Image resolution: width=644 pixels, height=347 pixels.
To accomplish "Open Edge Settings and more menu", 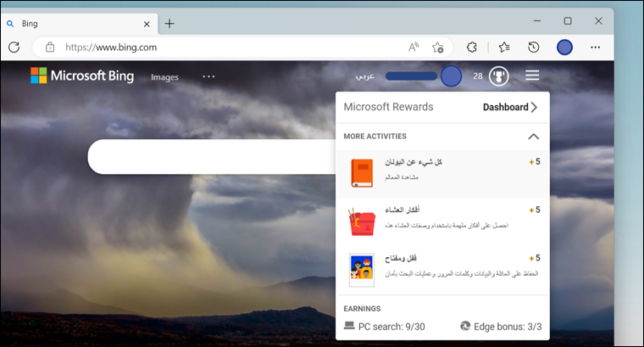I will tap(595, 48).
